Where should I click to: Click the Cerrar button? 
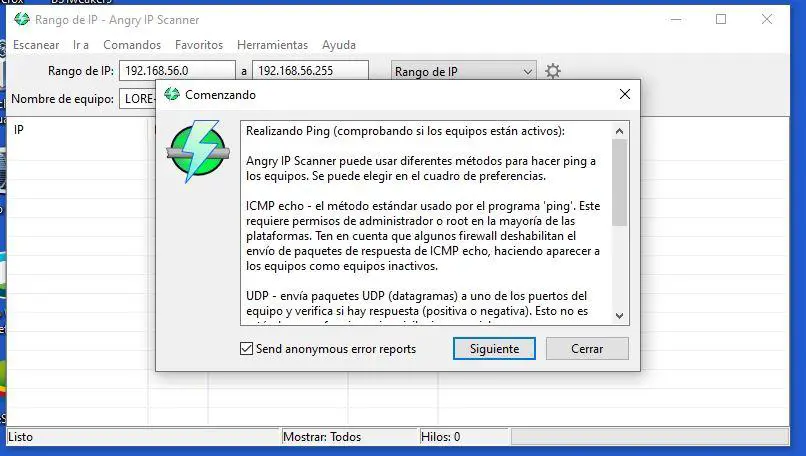click(587, 349)
